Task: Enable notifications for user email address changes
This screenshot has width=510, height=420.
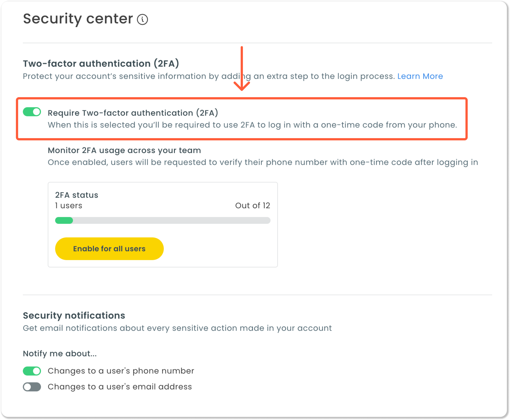Action: point(32,387)
